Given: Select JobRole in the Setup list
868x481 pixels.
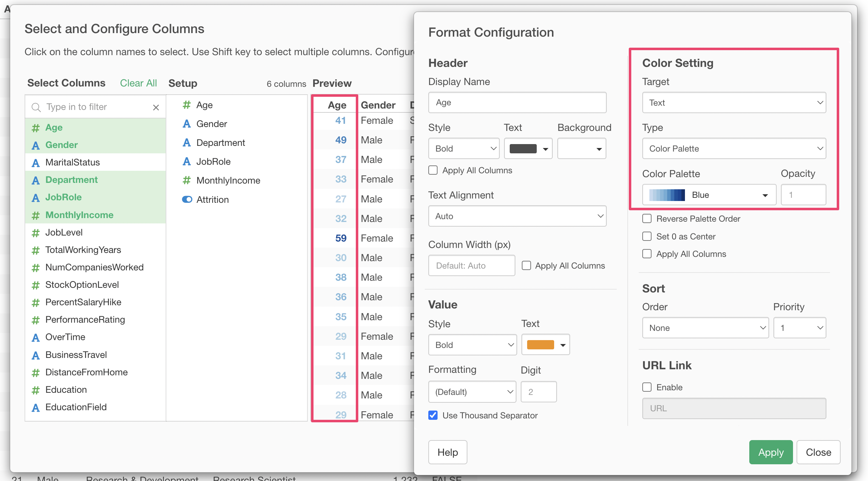Looking at the screenshot, I should [213, 162].
